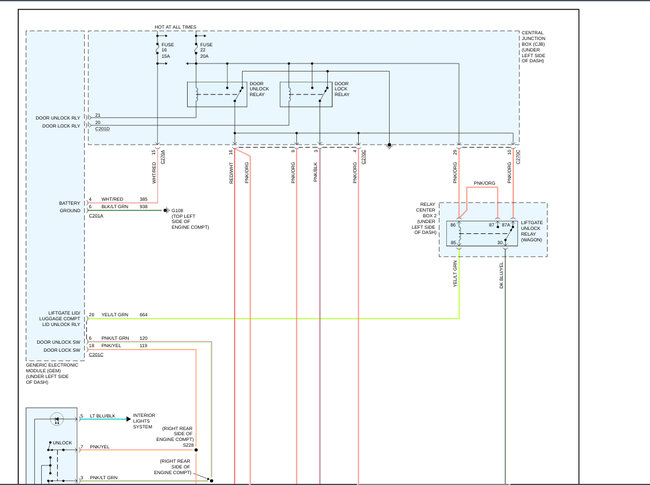Click the LIFTGATE UNLOCK RELAY (WAGON) label
Image resolution: width=650 pixels, height=485 pixels.
(532, 231)
